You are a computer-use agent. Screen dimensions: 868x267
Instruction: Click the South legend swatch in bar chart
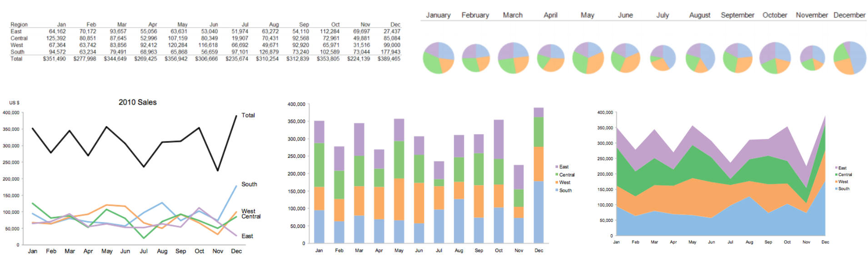[557, 191]
